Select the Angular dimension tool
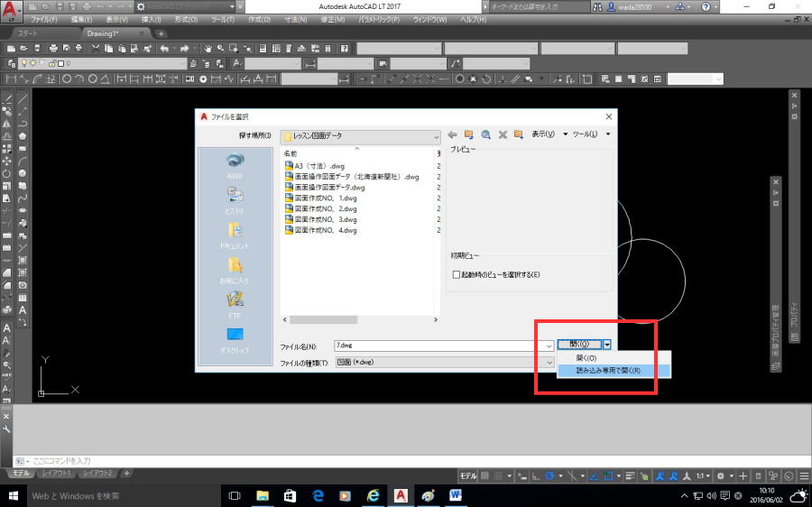 click(x=106, y=79)
